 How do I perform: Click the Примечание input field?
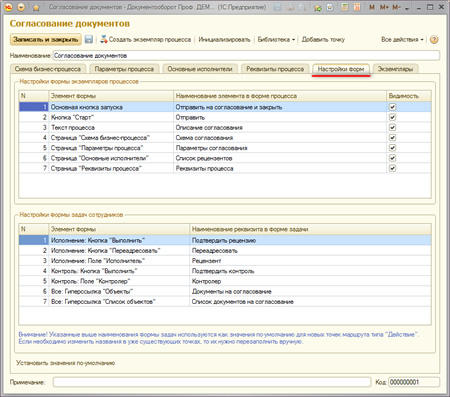click(x=212, y=382)
